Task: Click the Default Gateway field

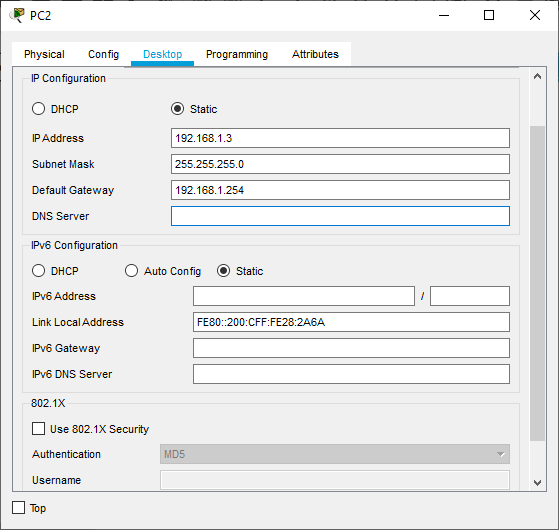Action: pyautogui.click(x=340, y=190)
